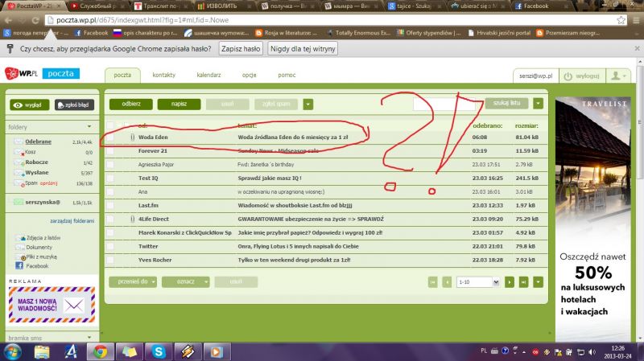This screenshot has height=361, width=644.
Task: Collapse the foldery section
Action: point(89,127)
